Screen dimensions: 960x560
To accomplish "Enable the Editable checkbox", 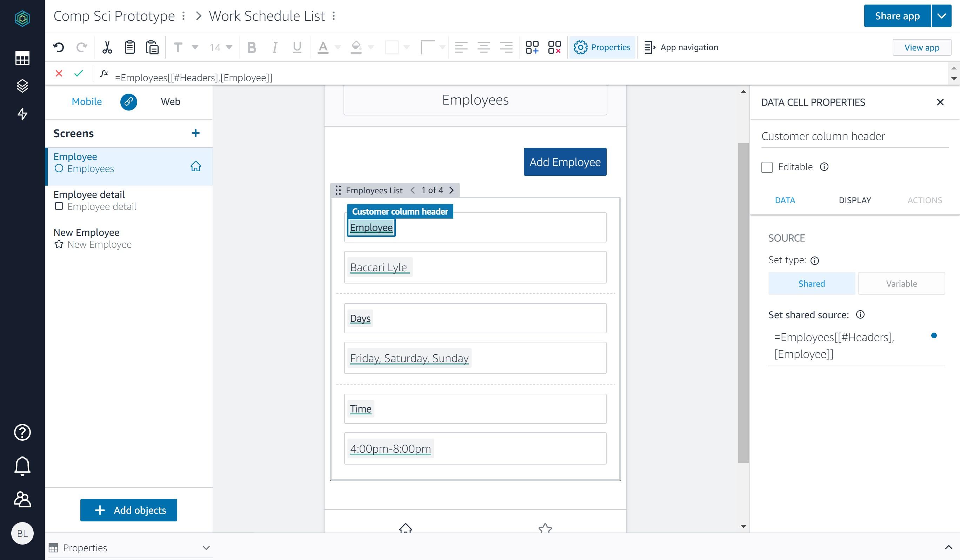I will (x=767, y=167).
